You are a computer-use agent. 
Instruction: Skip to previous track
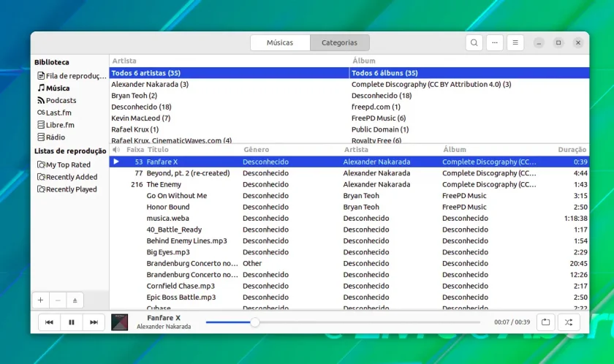click(50, 322)
